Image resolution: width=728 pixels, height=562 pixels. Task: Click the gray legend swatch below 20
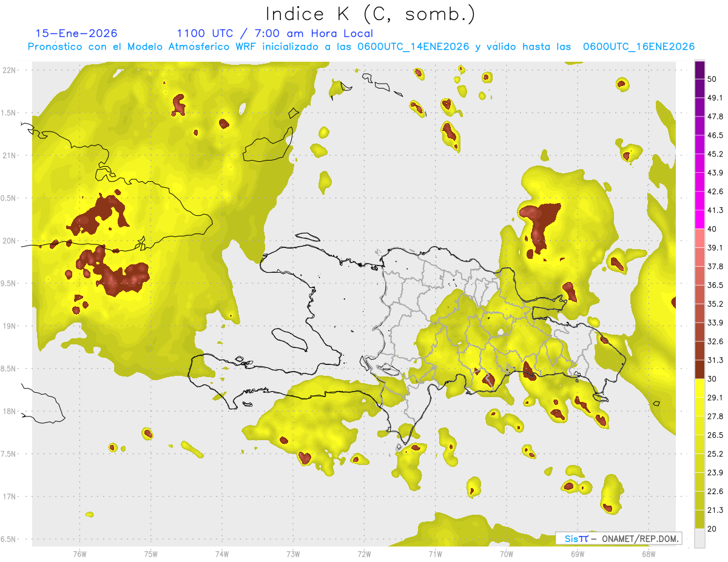(699, 538)
